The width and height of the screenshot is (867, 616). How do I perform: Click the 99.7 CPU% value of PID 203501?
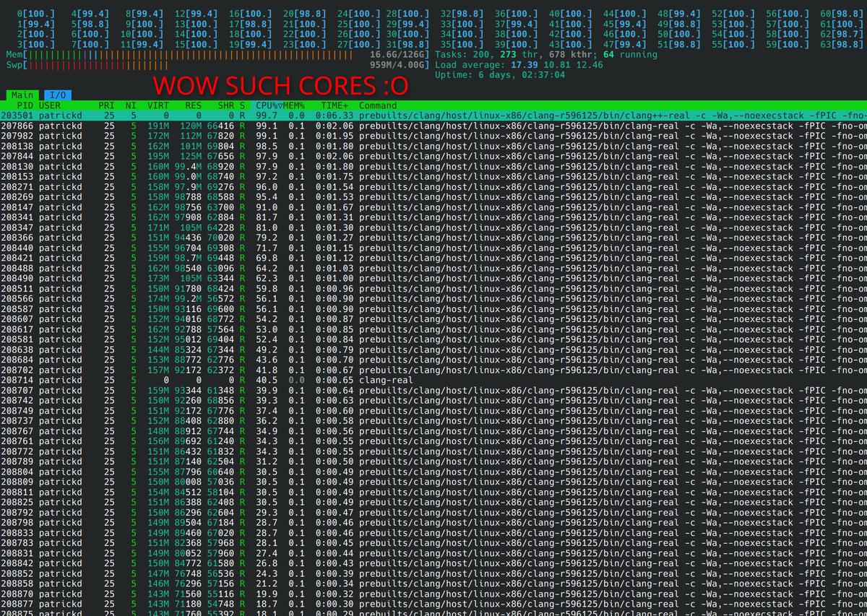click(266, 116)
